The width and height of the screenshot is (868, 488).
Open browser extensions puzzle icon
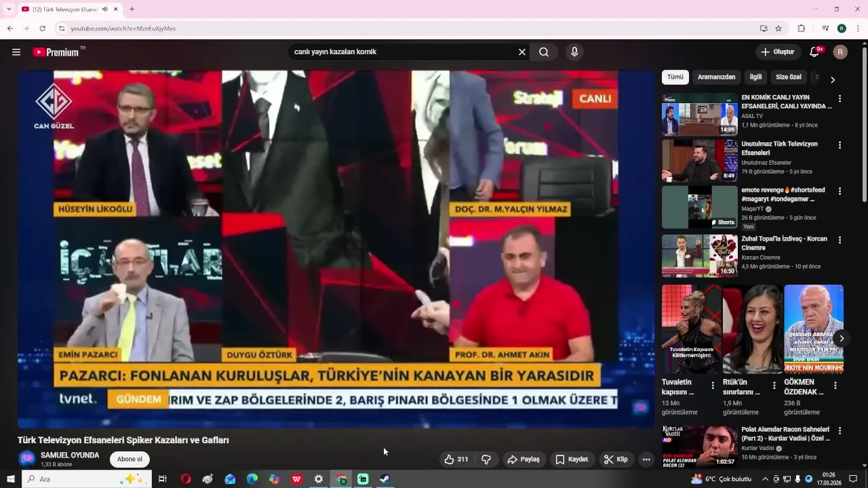802,28
